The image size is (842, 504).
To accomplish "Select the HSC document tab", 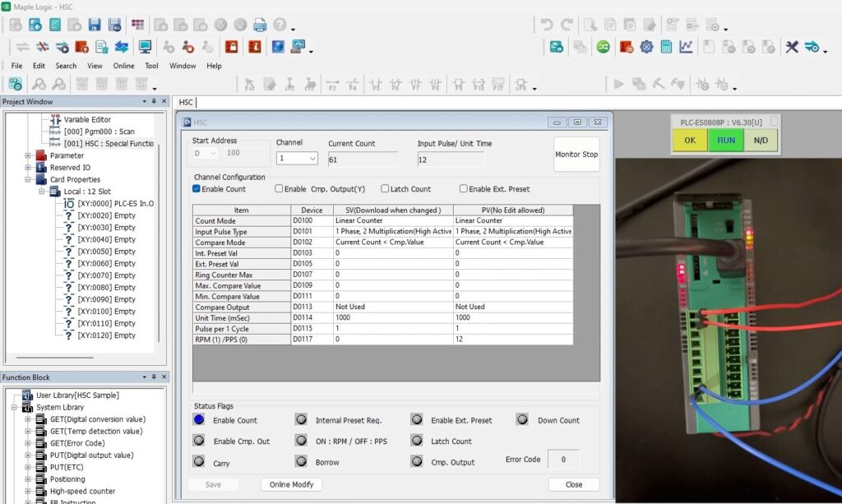I will tap(186, 102).
